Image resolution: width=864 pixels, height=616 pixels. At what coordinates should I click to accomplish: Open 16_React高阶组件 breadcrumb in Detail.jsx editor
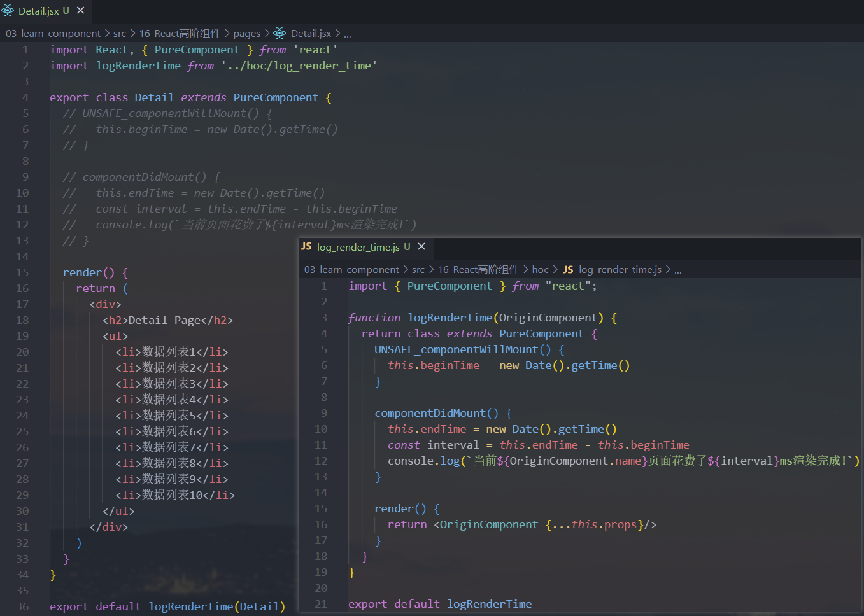coord(180,33)
